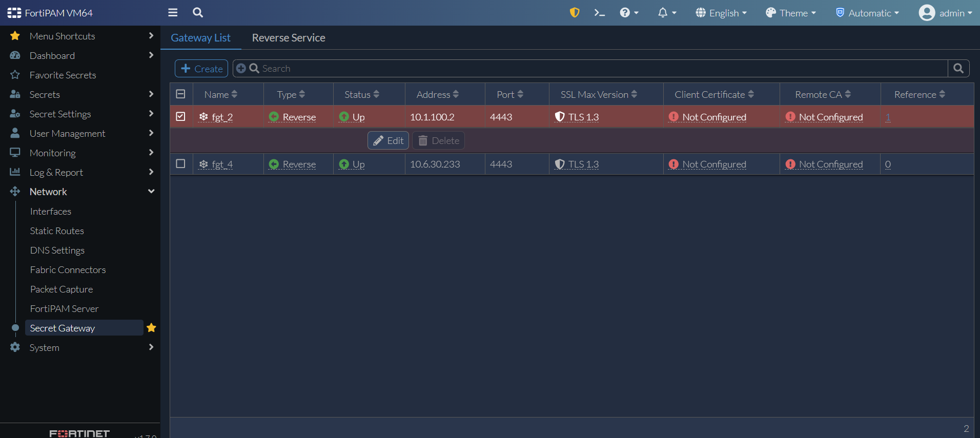The height and width of the screenshot is (438, 980).
Task: Sort by Status column
Action: [362, 94]
